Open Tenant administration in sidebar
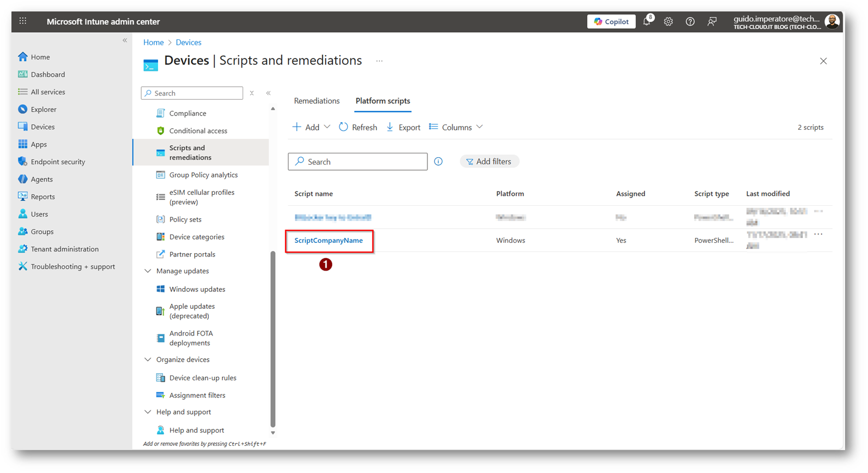The height and width of the screenshot is (473, 868). (64, 249)
